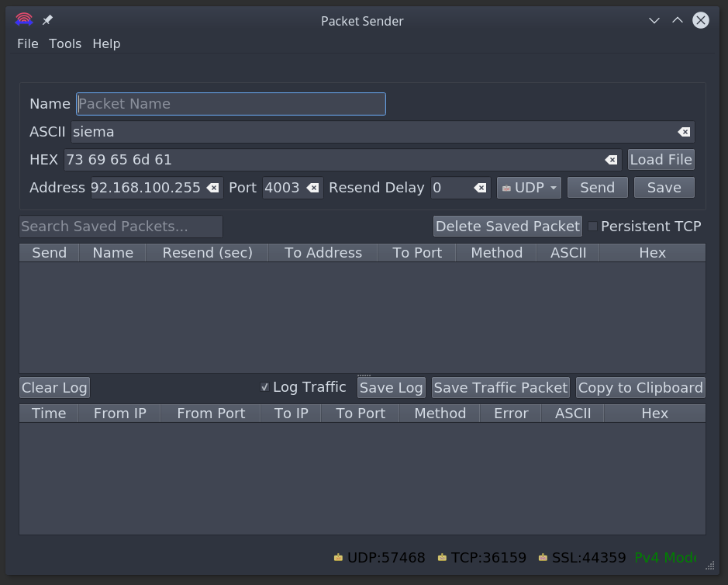Viewport: 728px width, 585px height.
Task: Click the Save packet button
Action: (x=664, y=188)
